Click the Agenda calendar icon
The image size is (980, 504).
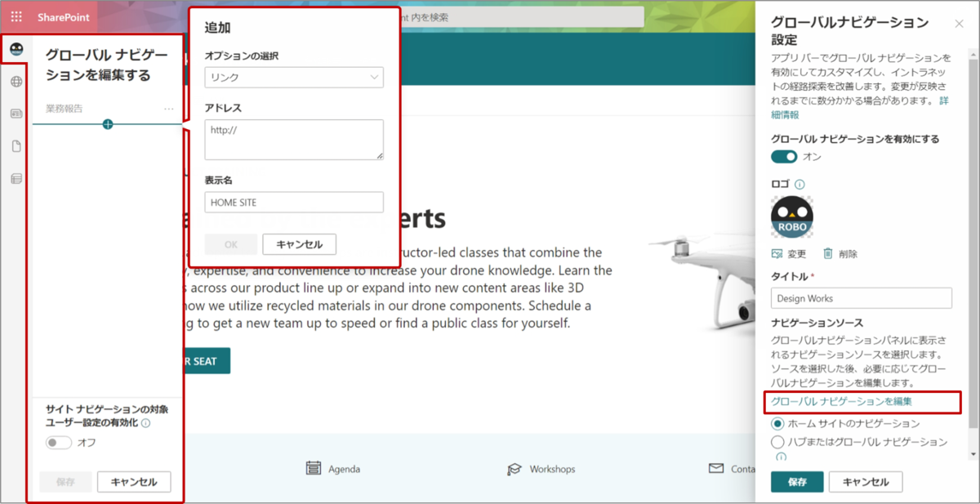pos(313,468)
